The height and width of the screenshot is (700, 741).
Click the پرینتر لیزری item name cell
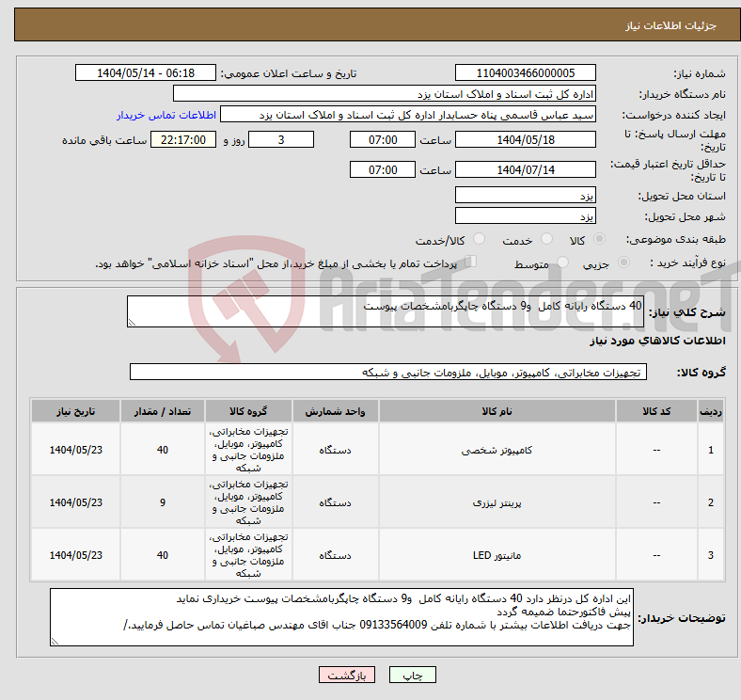coord(497,502)
